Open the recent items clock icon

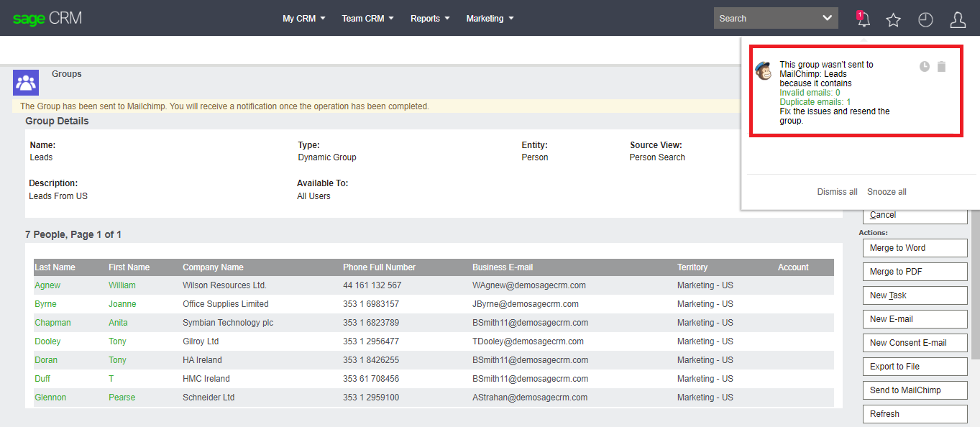(925, 19)
